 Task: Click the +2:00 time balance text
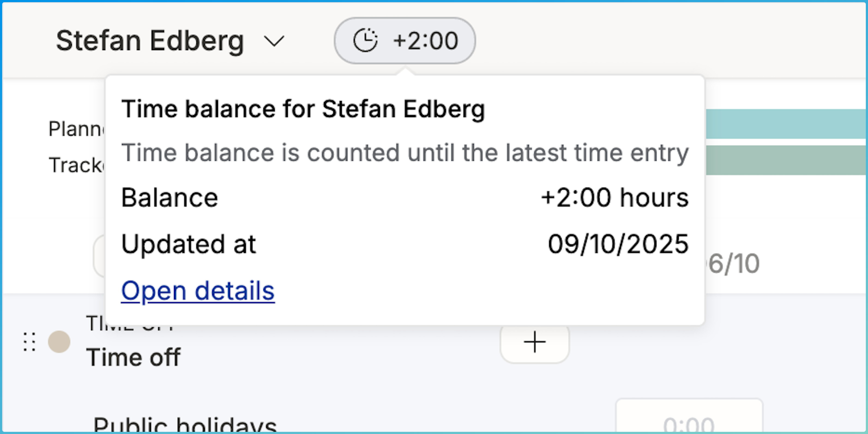coord(426,41)
